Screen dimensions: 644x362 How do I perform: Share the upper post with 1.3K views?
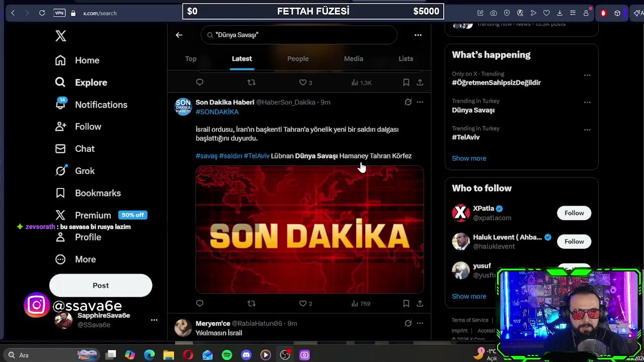(x=420, y=82)
